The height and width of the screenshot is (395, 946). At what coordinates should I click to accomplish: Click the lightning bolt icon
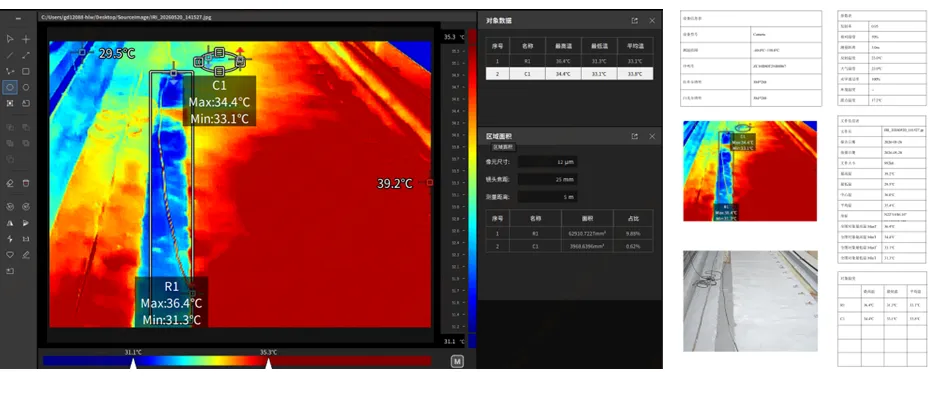pos(10,239)
